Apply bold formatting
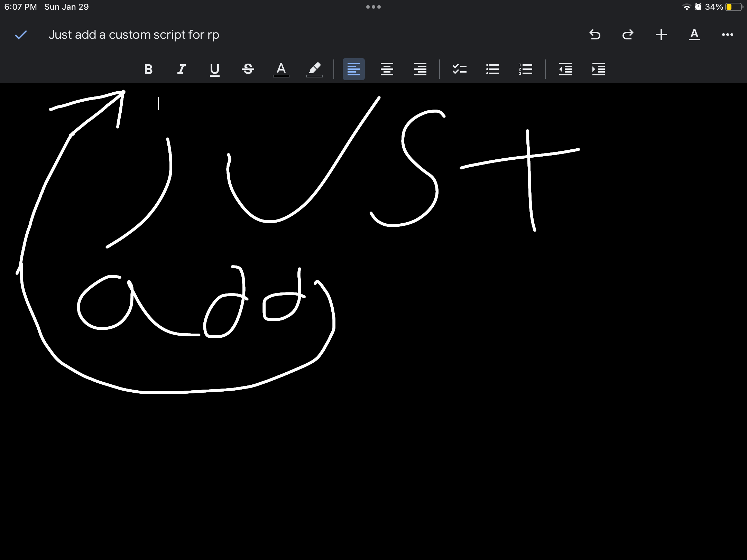The width and height of the screenshot is (747, 560). pos(148,69)
